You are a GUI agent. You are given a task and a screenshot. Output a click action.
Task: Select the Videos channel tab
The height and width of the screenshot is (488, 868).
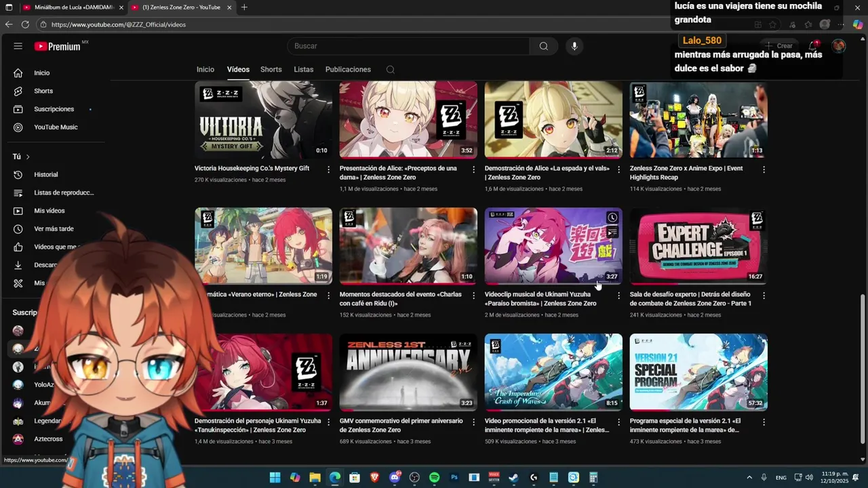[x=238, y=69]
